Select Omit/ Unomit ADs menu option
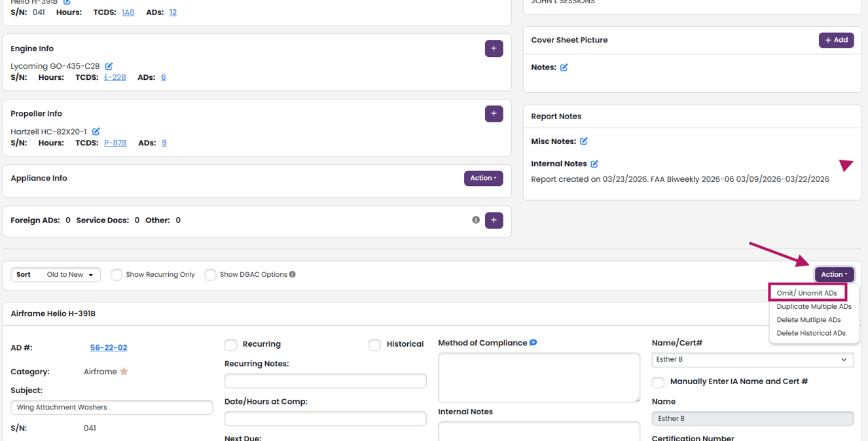Viewport: 868px width, 441px height. tap(807, 293)
